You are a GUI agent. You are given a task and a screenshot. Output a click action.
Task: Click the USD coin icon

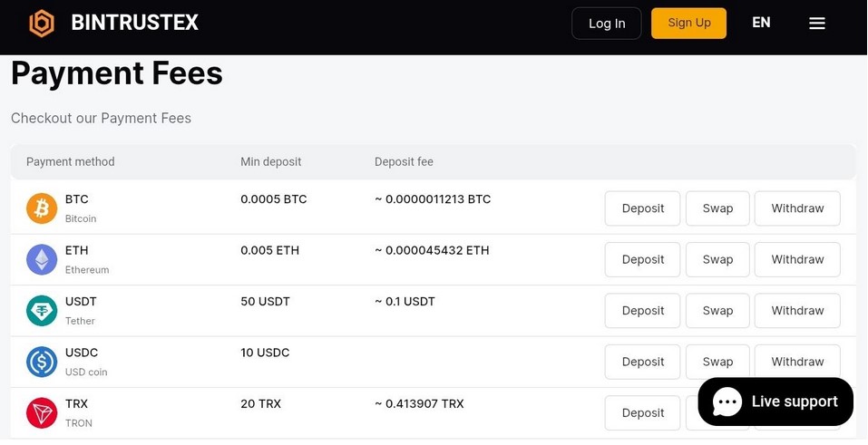[x=42, y=362]
